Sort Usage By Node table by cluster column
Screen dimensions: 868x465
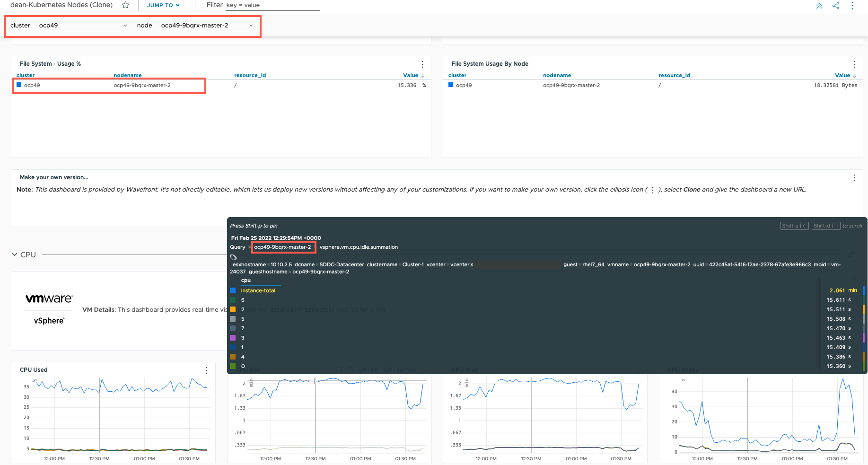point(457,75)
